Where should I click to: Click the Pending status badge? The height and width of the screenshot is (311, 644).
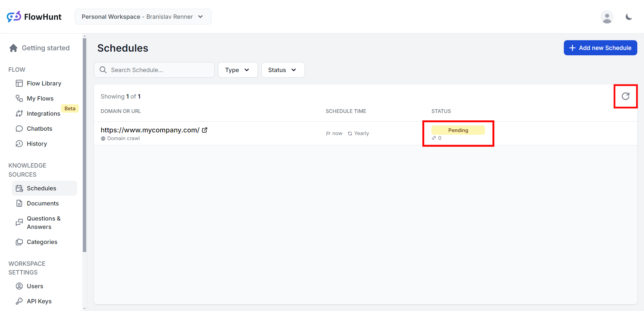click(x=458, y=130)
